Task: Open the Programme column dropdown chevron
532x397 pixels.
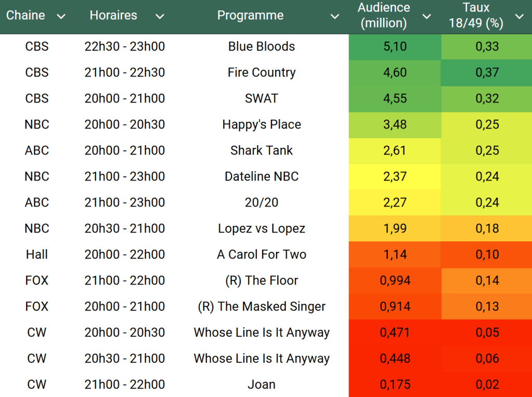Action: coord(334,16)
